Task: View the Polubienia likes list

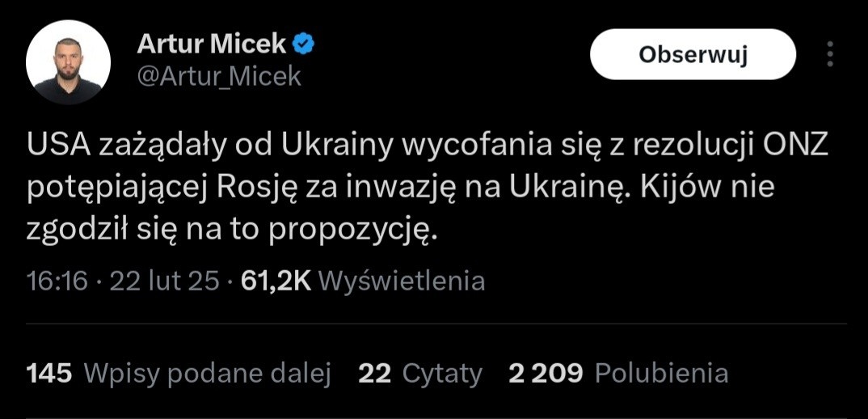Action: [661, 373]
